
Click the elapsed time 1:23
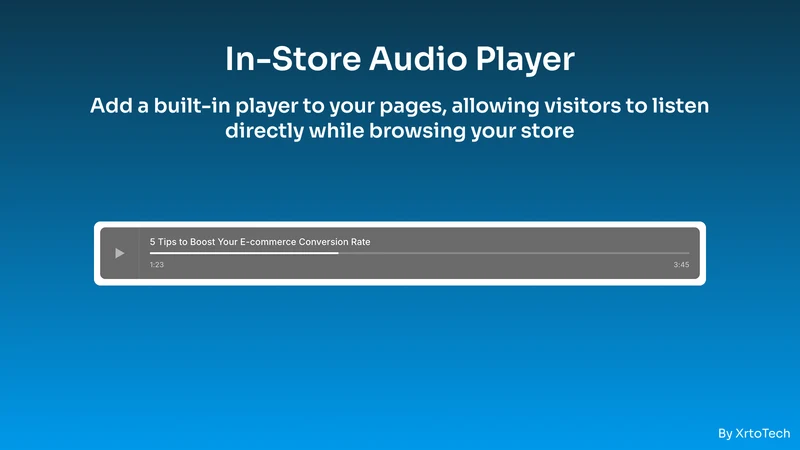tap(157, 265)
